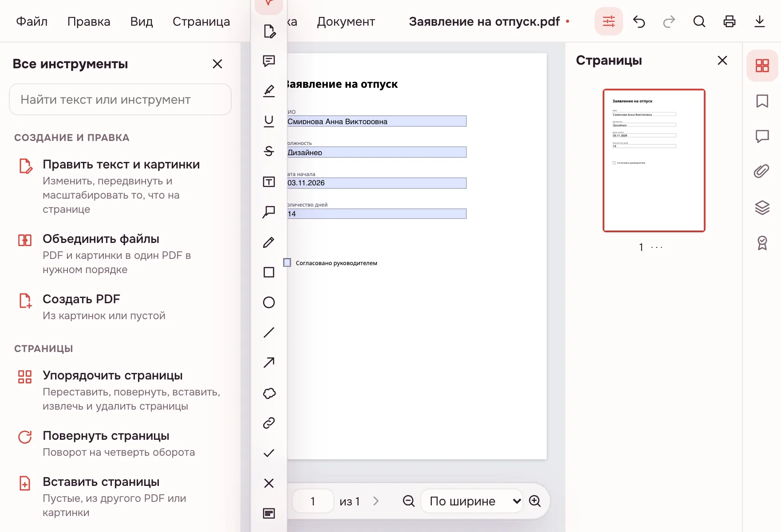Open 'Править текст и картинки' tool

pyautogui.click(x=120, y=186)
